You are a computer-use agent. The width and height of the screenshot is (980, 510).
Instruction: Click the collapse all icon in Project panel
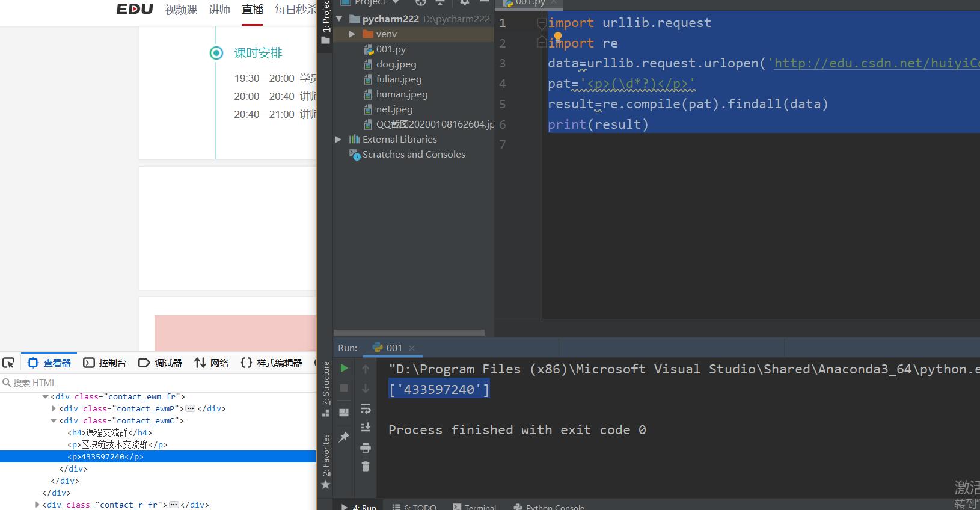point(440,3)
